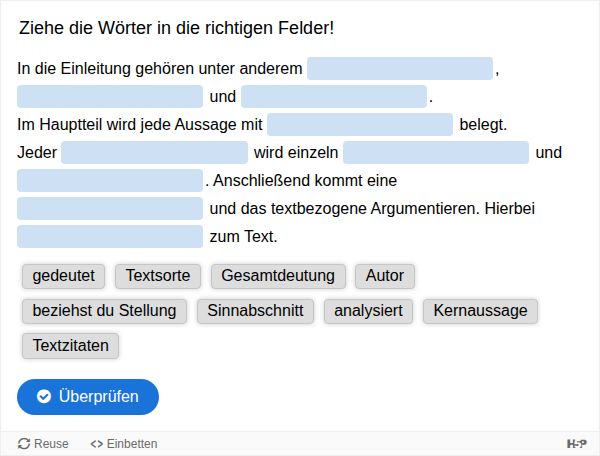
Task: Click the 'Autor' word tile
Action: (385, 276)
